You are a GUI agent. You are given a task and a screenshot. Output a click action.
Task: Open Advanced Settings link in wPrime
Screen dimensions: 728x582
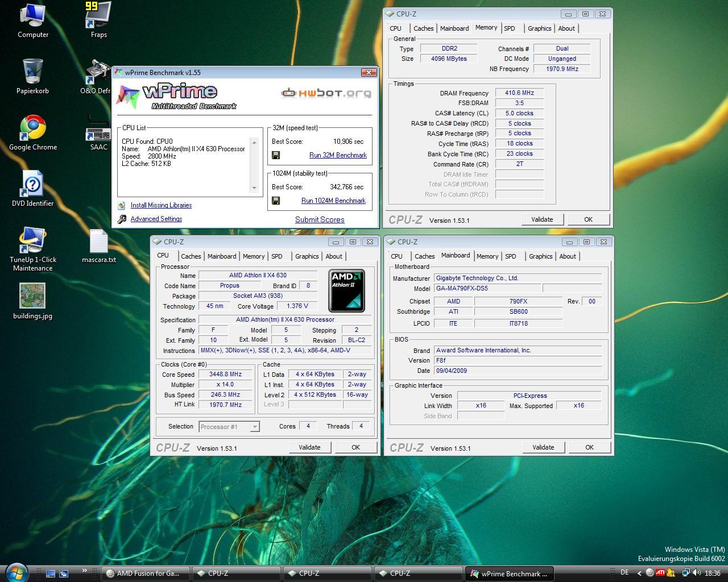click(156, 219)
